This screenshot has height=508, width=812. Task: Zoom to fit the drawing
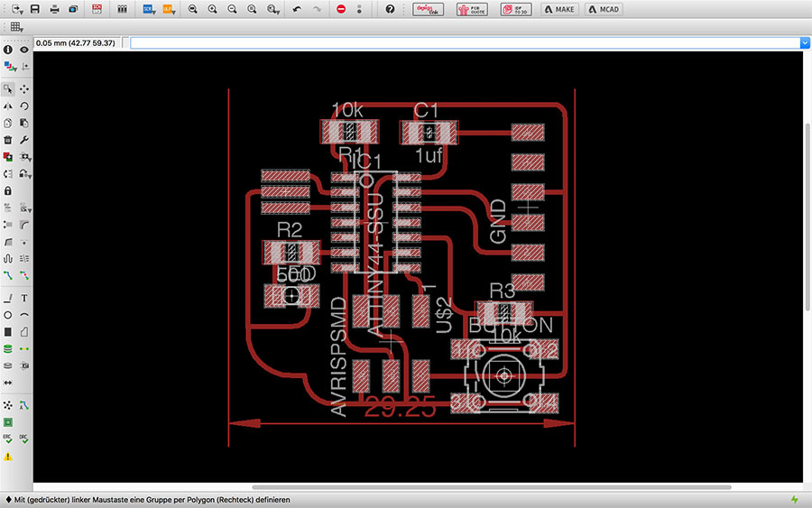tap(192, 9)
